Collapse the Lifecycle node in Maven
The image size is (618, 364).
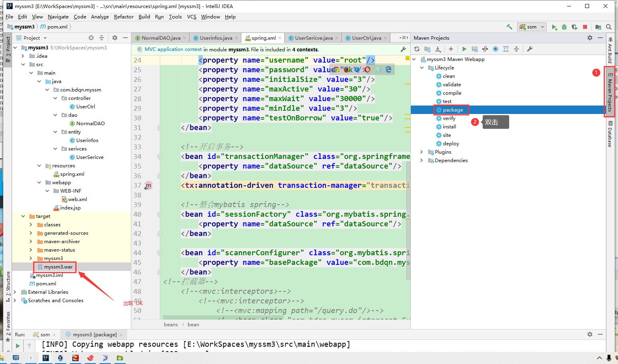[x=422, y=68]
